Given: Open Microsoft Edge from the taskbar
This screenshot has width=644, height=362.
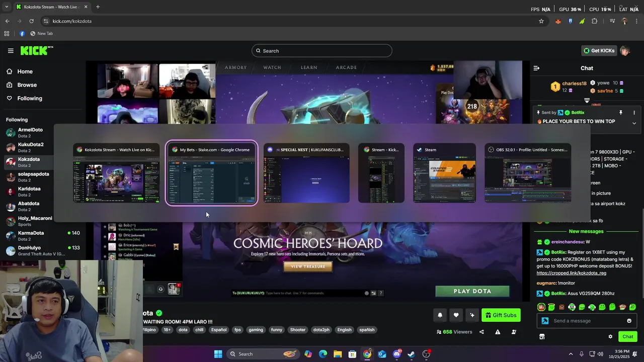Looking at the screenshot, I should click(323, 354).
